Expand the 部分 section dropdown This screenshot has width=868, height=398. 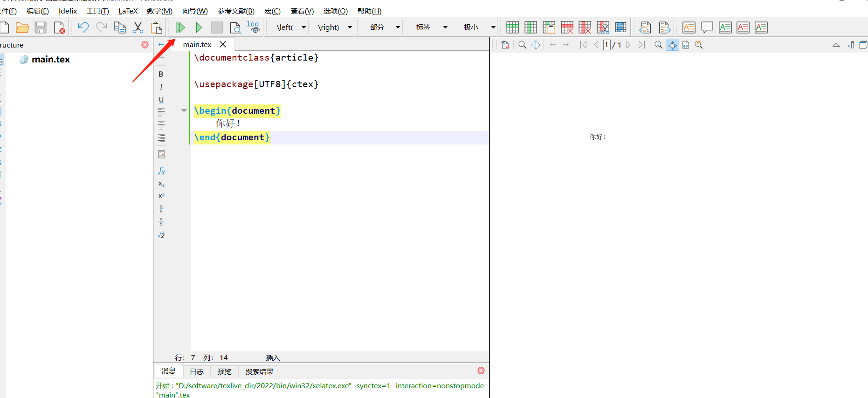398,27
